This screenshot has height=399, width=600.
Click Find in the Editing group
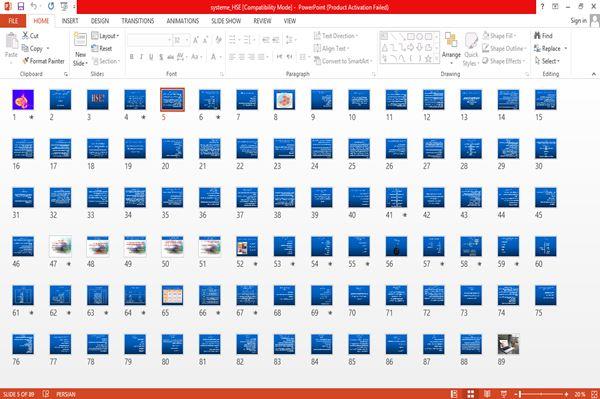543,36
